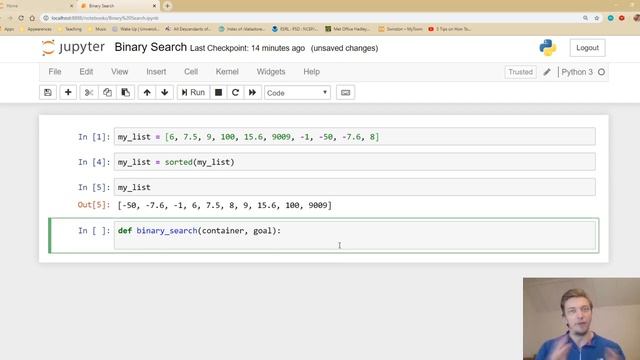Insert a cell below with plus icon

68,93
